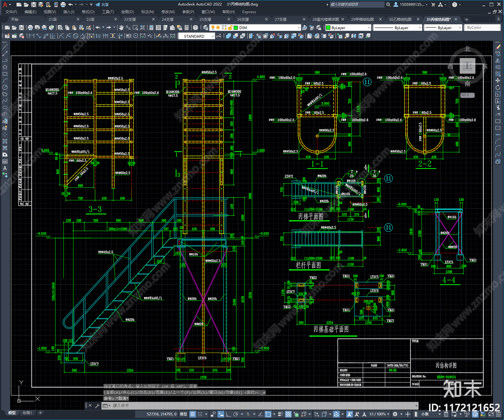The width and height of the screenshot is (504, 420).
Task: Click the Make Object's Layer Current icon
Action: pyautogui.click(x=304, y=28)
